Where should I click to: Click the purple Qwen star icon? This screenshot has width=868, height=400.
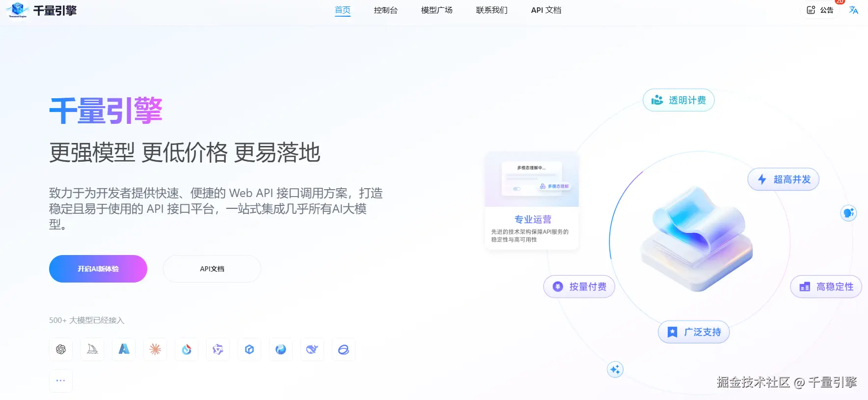218,349
